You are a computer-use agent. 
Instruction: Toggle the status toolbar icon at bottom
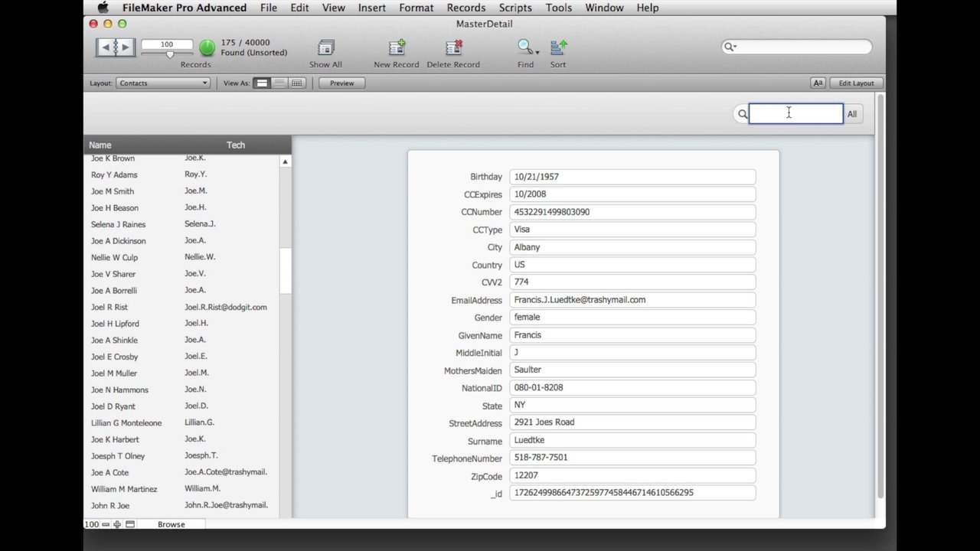(130, 524)
